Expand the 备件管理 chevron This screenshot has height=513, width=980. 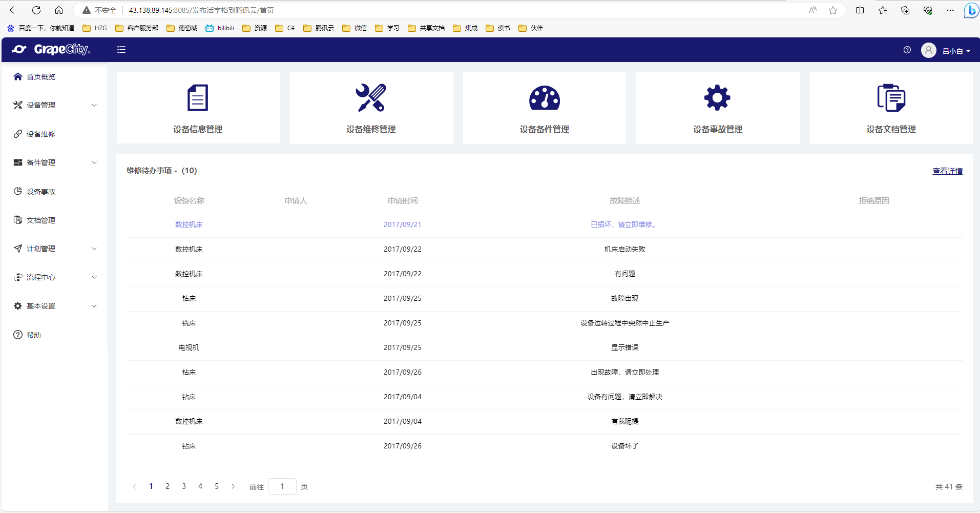pos(94,162)
